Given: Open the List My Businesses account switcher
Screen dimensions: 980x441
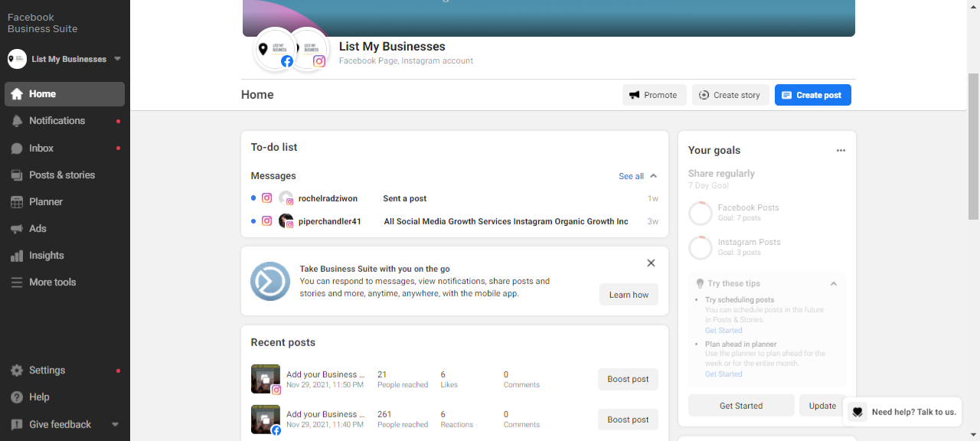Looking at the screenshot, I should [64, 59].
